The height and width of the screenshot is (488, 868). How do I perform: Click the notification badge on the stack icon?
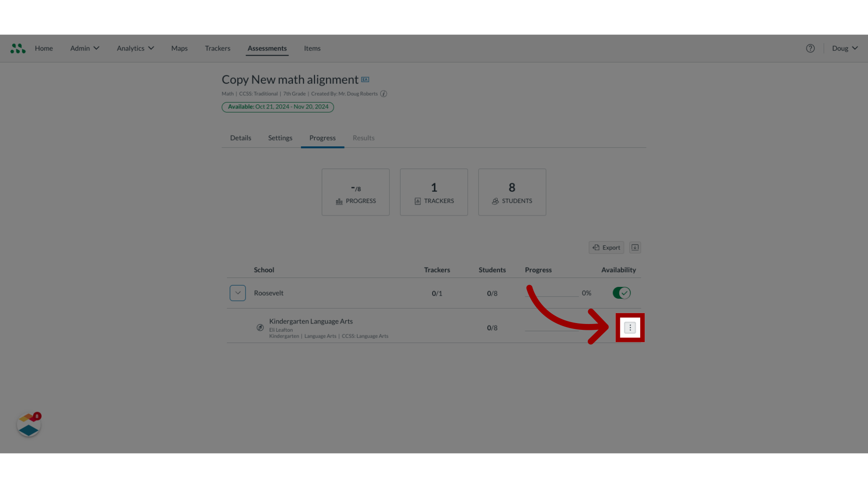coord(38,416)
